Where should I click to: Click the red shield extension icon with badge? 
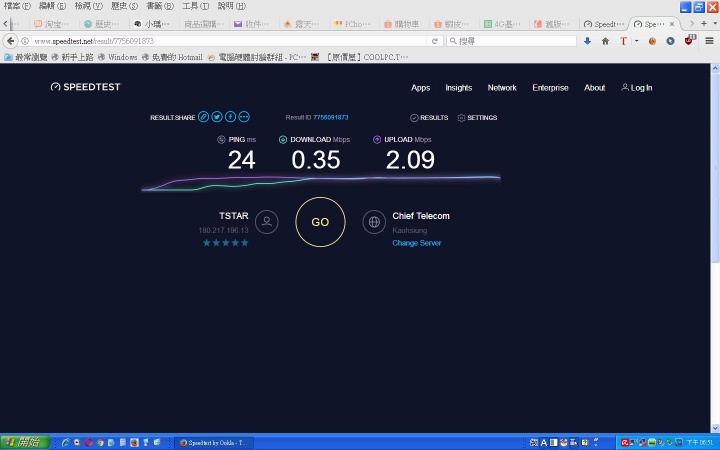coord(690,40)
